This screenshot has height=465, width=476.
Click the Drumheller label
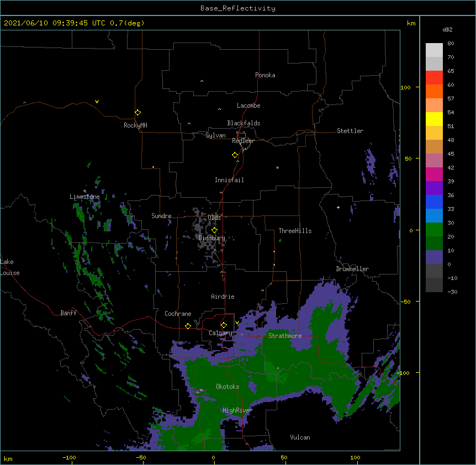click(x=352, y=269)
